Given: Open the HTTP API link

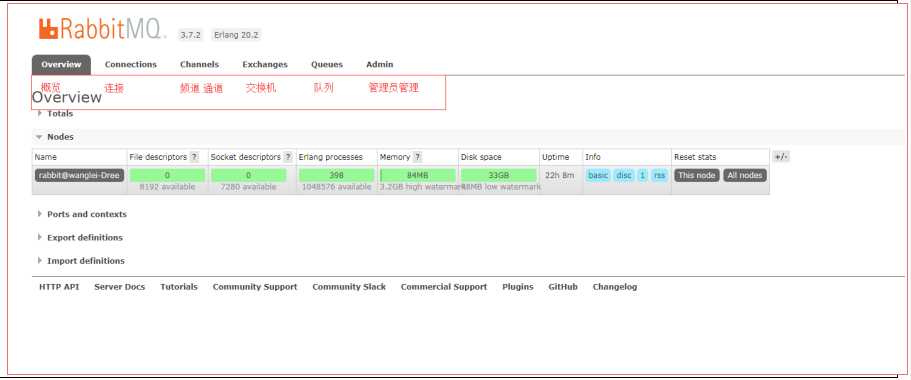Looking at the screenshot, I should [59, 287].
